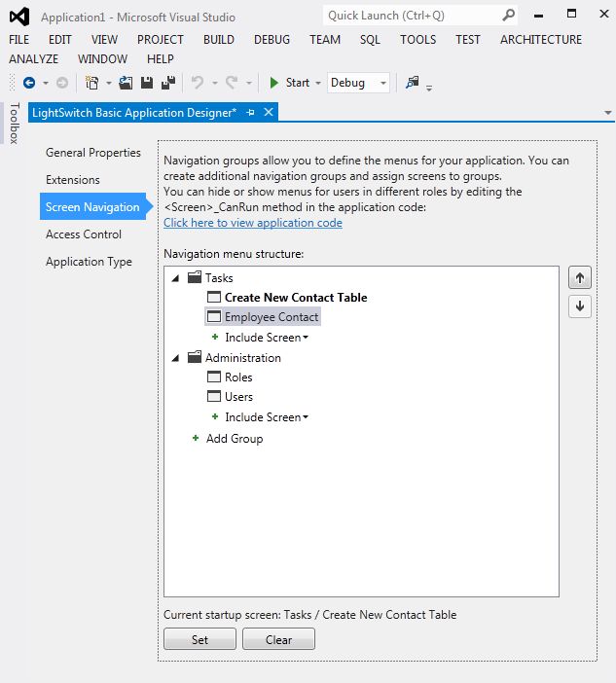Click the green plus next to Add Group
The width and height of the screenshot is (616, 683).
click(196, 438)
